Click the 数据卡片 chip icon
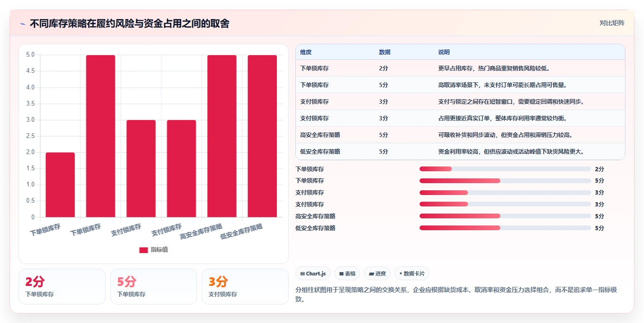Screen dimensions: 644x323 coord(401,274)
